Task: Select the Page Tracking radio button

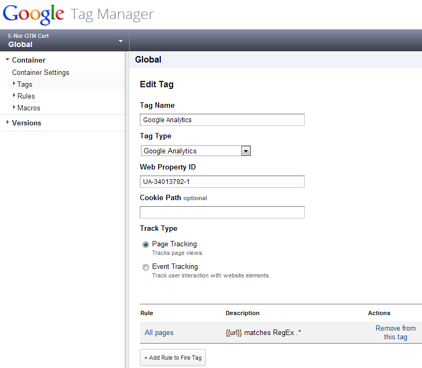Action: [x=146, y=245]
